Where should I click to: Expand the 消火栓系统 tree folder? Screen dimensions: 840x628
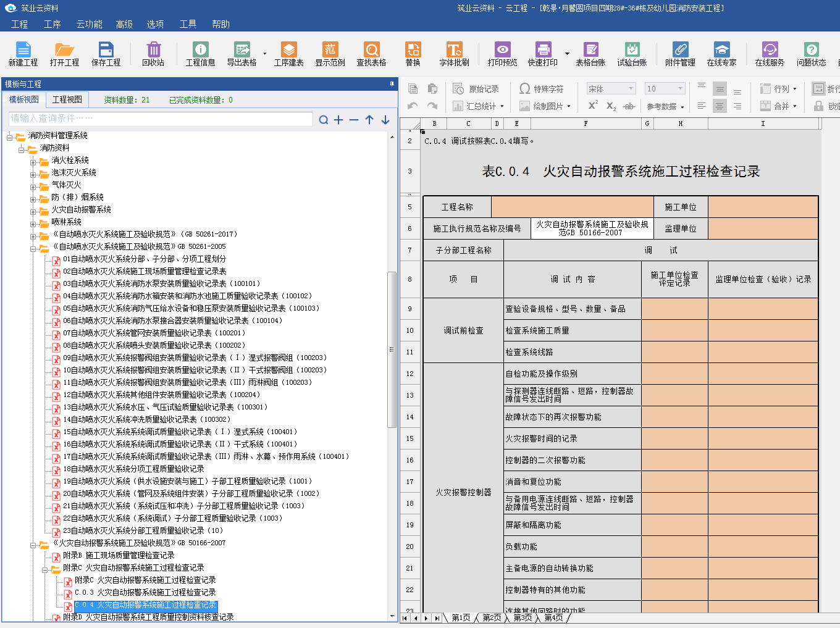coord(33,161)
